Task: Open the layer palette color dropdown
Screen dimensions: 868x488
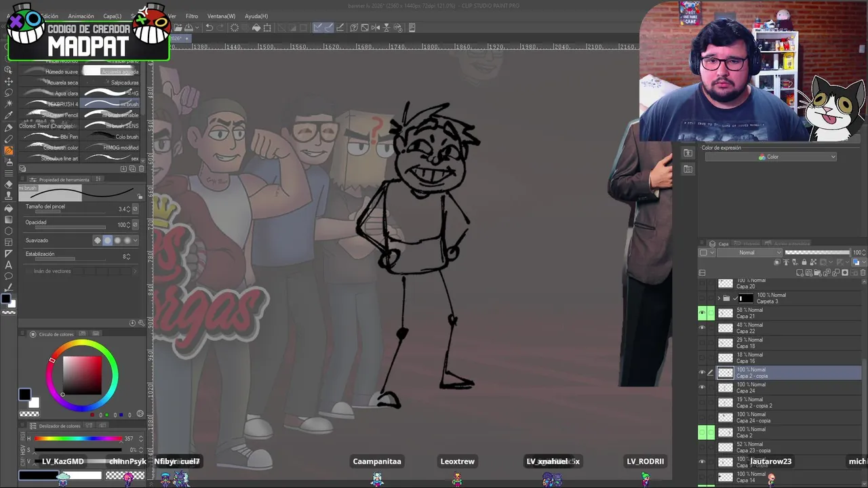Action: click(707, 253)
